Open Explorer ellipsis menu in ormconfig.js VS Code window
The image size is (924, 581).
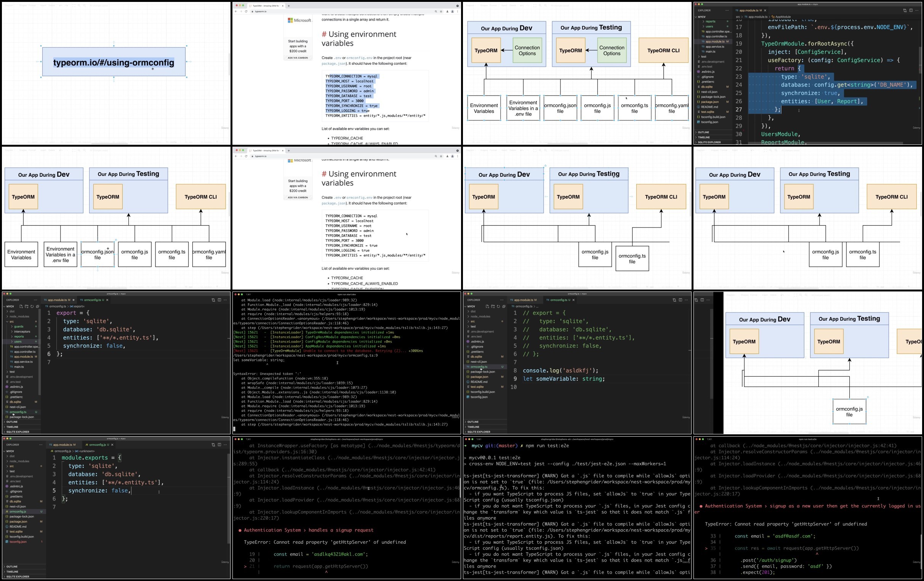coord(41,444)
